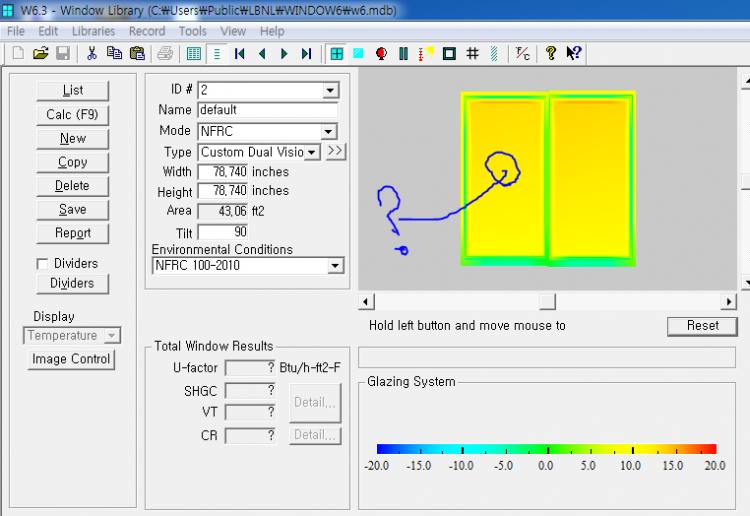Viewport: 750px width, 516px height.
Task: Click the Open file toolbar icon
Action: 40,53
